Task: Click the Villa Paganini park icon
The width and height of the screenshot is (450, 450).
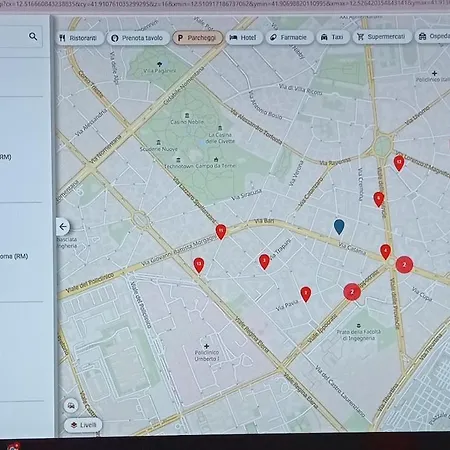Action: [x=159, y=64]
